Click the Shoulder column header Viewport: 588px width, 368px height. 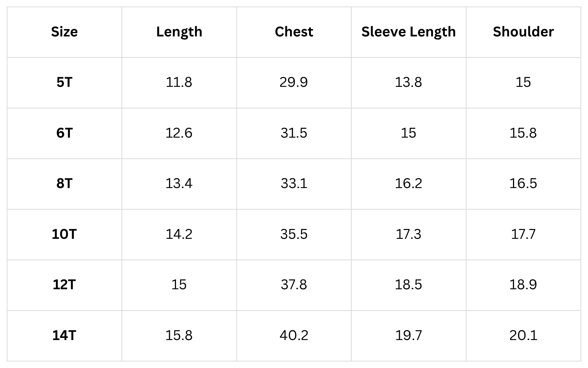[x=523, y=32]
